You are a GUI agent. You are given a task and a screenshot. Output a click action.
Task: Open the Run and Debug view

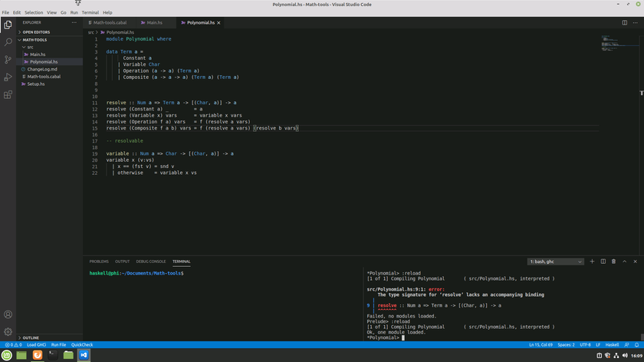coord(8,77)
